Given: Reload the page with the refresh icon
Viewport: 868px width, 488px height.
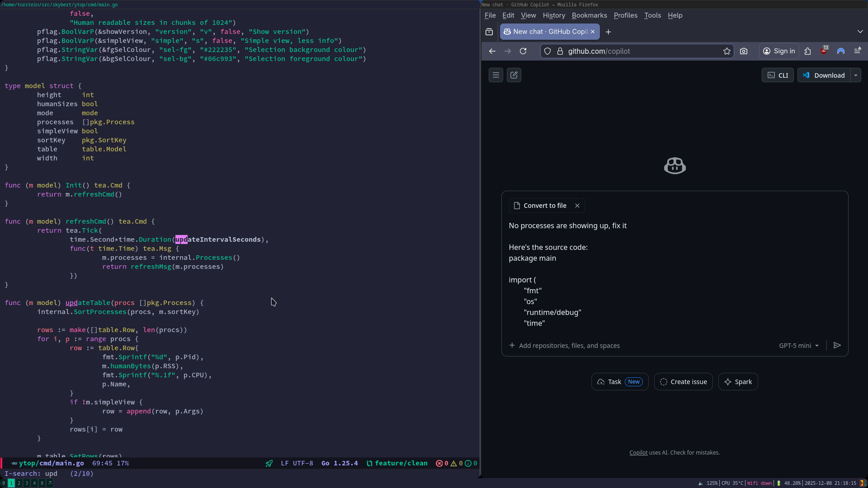Looking at the screenshot, I should 523,51.
